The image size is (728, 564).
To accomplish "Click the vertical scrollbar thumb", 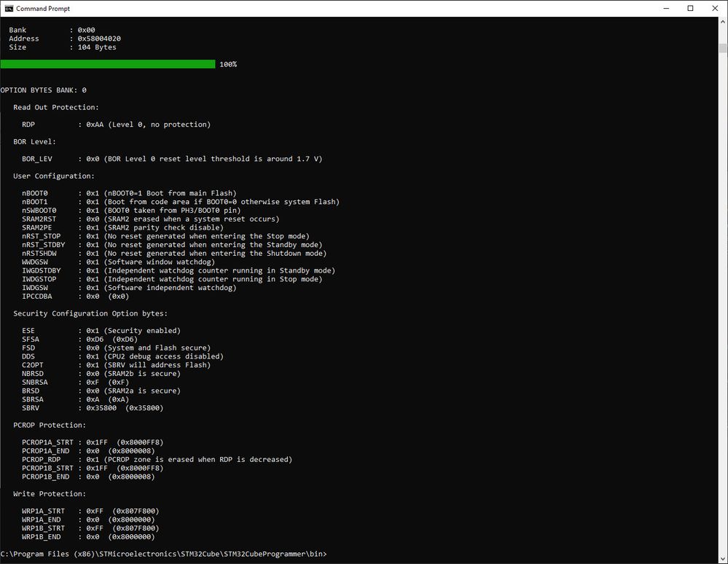I will [723, 48].
